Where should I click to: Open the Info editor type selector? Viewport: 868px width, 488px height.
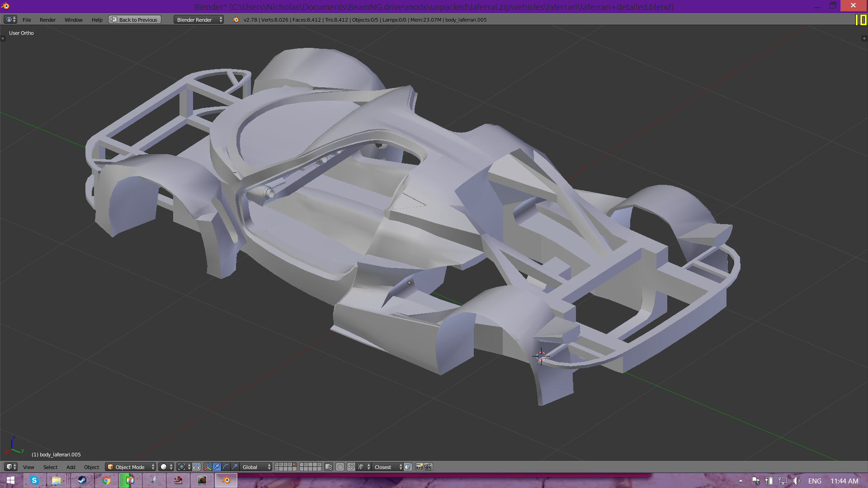click(x=10, y=19)
